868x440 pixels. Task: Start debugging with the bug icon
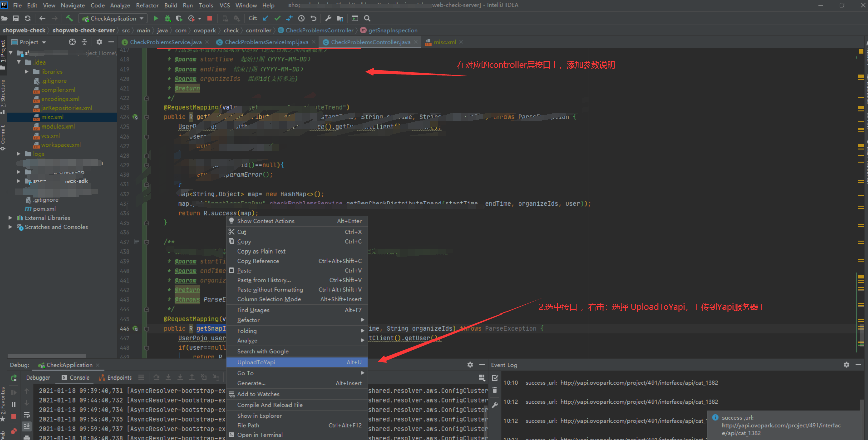(168, 18)
